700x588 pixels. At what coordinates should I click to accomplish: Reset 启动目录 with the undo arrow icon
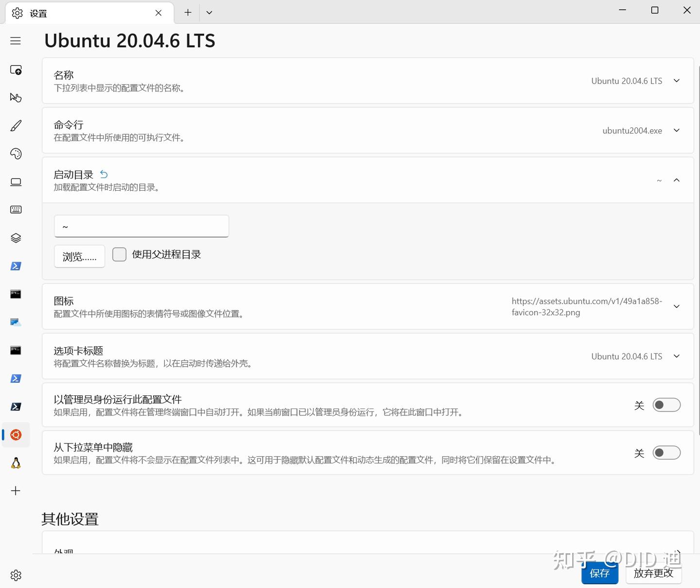[x=104, y=174]
